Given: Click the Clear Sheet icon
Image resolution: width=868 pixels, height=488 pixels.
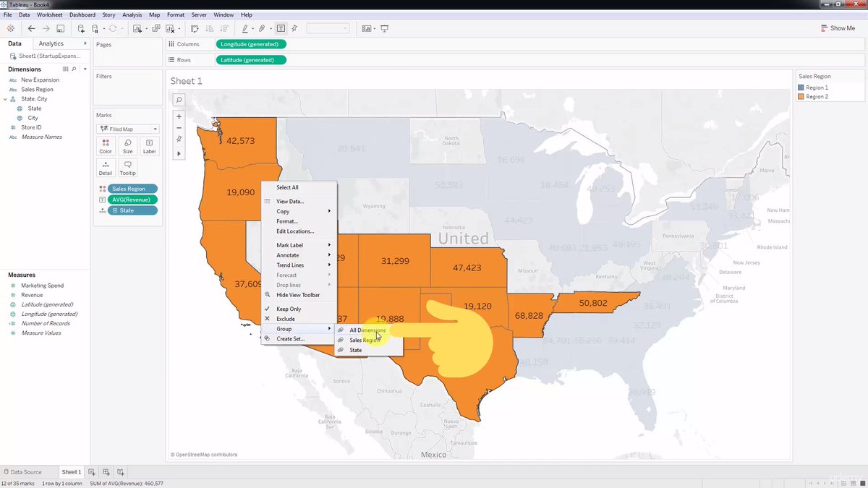Looking at the screenshot, I should point(170,28).
